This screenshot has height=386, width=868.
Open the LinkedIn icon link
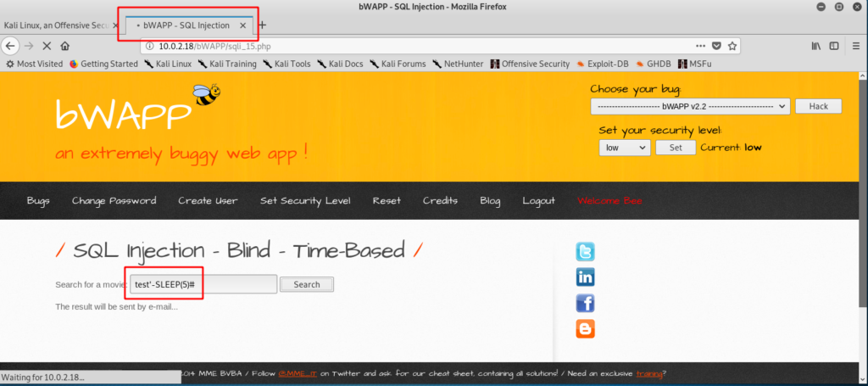point(585,277)
